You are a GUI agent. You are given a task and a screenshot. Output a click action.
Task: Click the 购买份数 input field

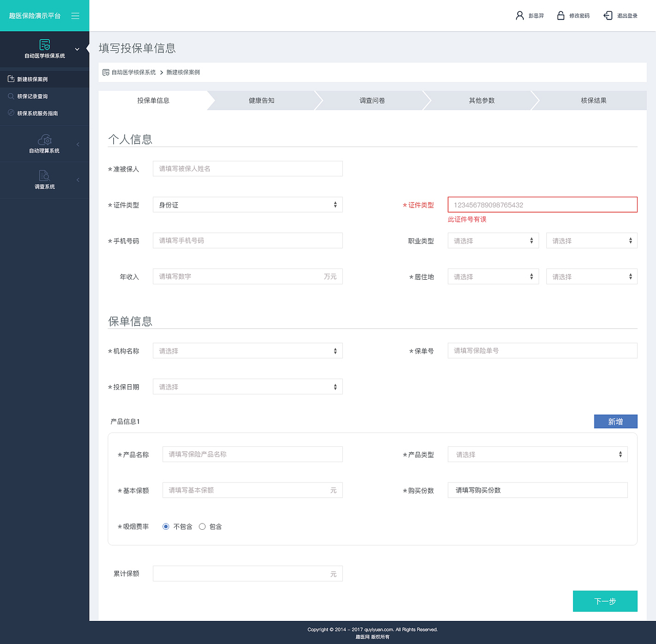538,490
